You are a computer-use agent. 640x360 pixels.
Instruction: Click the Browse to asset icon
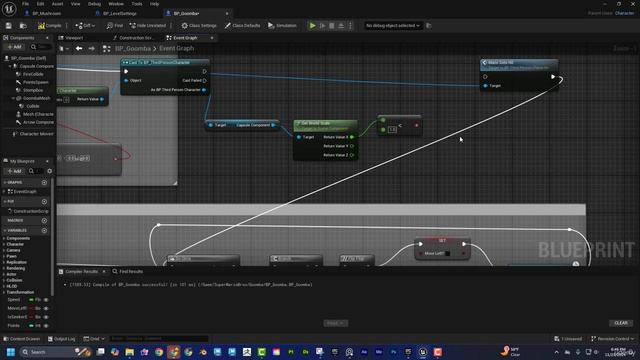[x=23, y=26]
